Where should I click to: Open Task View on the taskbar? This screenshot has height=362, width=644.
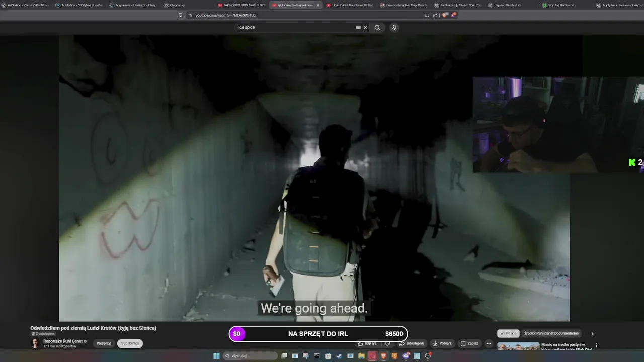(x=284, y=356)
